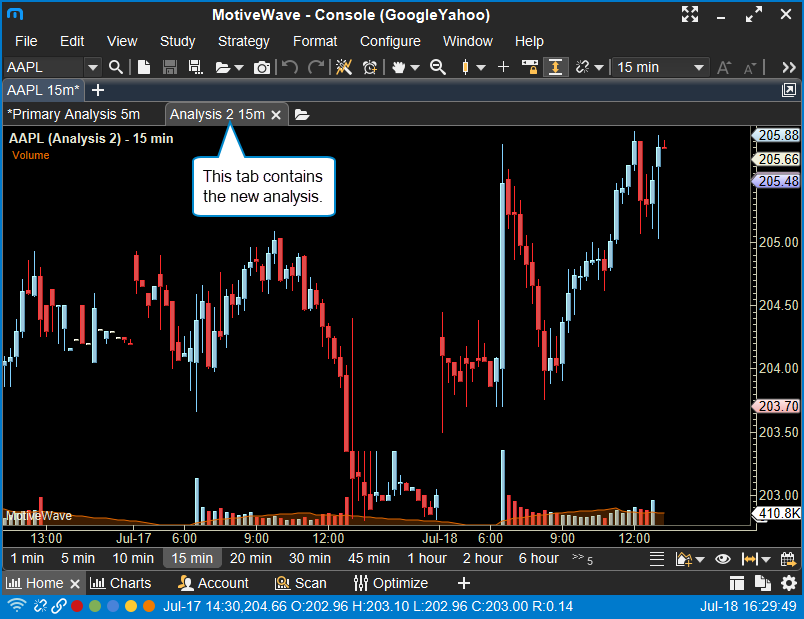Image resolution: width=804 pixels, height=619 pixels.
Task: Open the horizontal lines list icon
Action: (657, 558)
